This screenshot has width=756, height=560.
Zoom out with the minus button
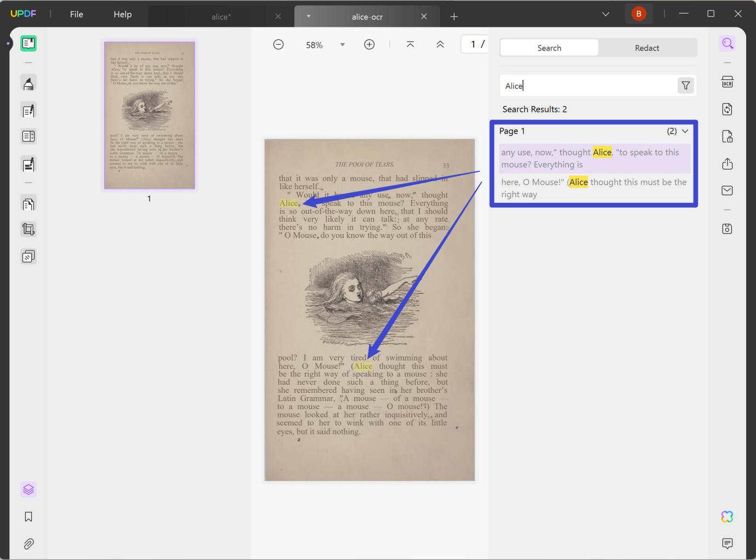[x=278, y=44]
